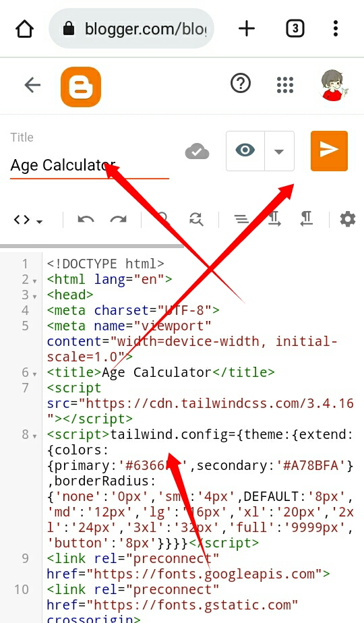Click the meta charset="UTF-8" line

[133, 310]
